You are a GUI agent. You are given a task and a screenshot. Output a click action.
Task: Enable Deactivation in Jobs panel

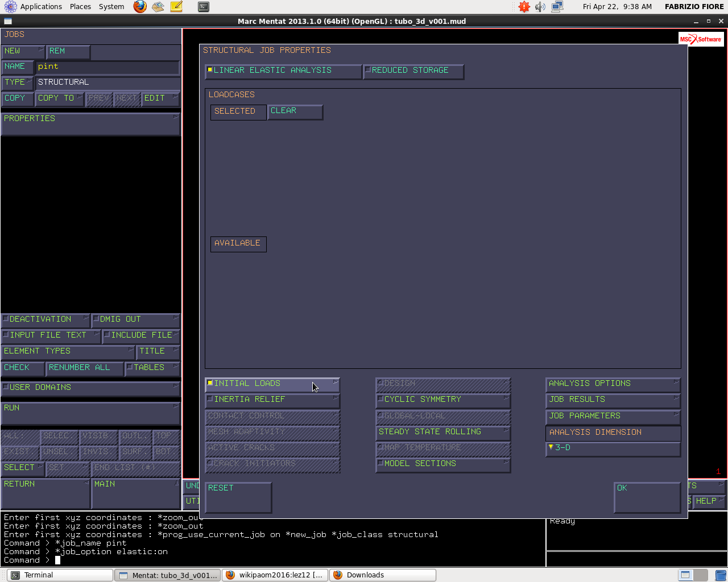pos(45,320)
